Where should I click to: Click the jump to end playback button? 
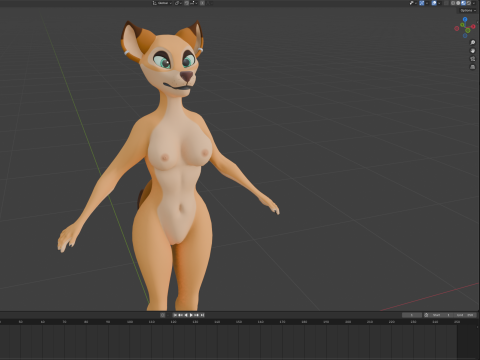click(202, 315)
